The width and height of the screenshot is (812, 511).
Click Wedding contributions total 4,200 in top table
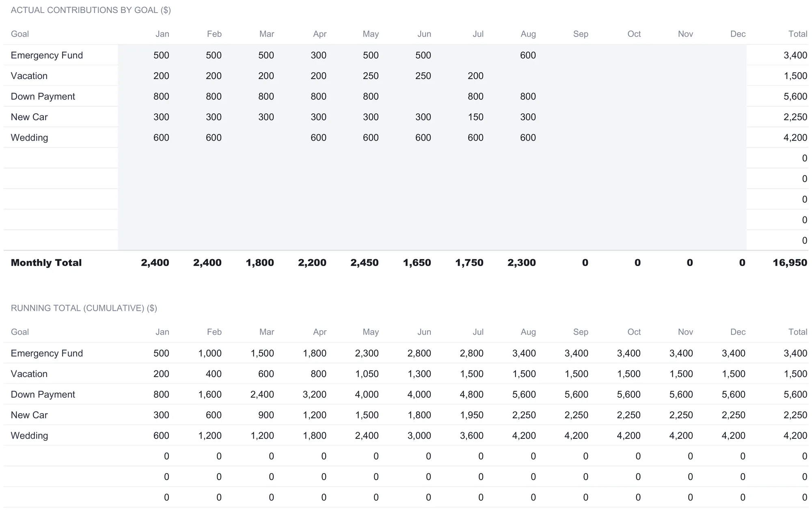pyautogui.click(x=795, y=138)
